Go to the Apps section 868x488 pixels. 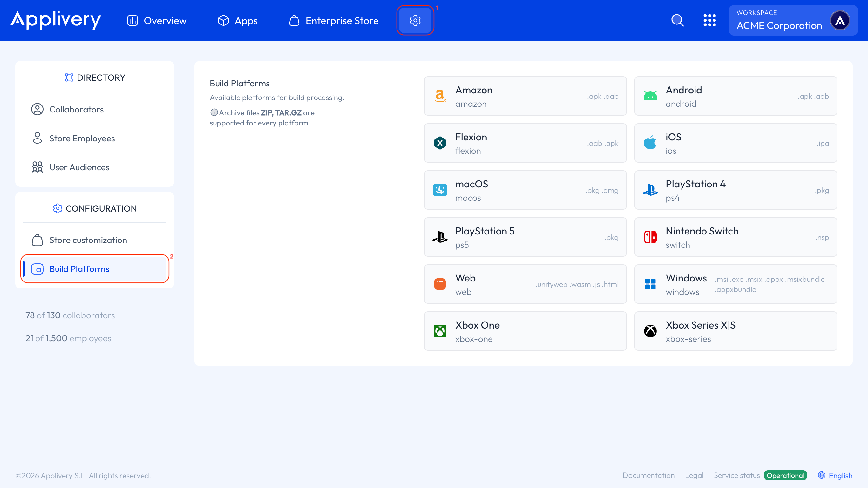pyautogui.click(x=238, y=21)
